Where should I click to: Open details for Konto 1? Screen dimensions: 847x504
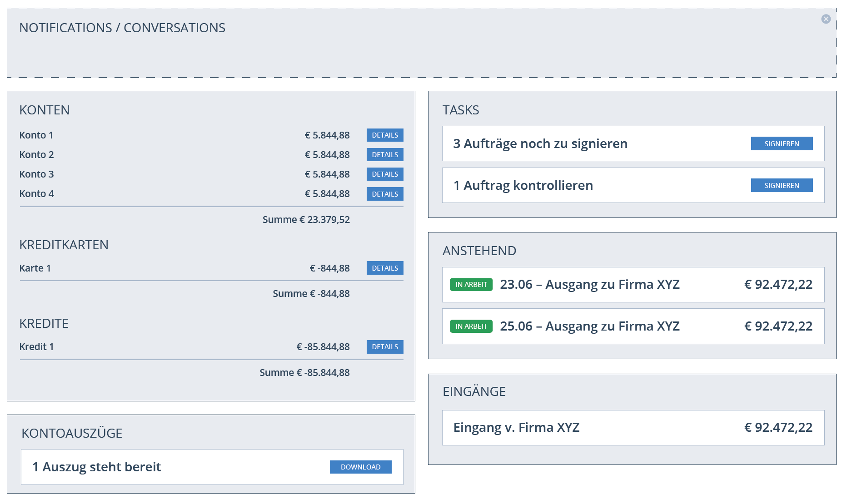click(384, 135)
